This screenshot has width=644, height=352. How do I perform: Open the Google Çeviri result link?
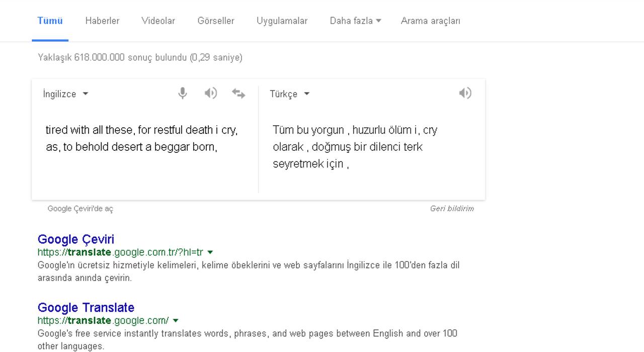76,239
